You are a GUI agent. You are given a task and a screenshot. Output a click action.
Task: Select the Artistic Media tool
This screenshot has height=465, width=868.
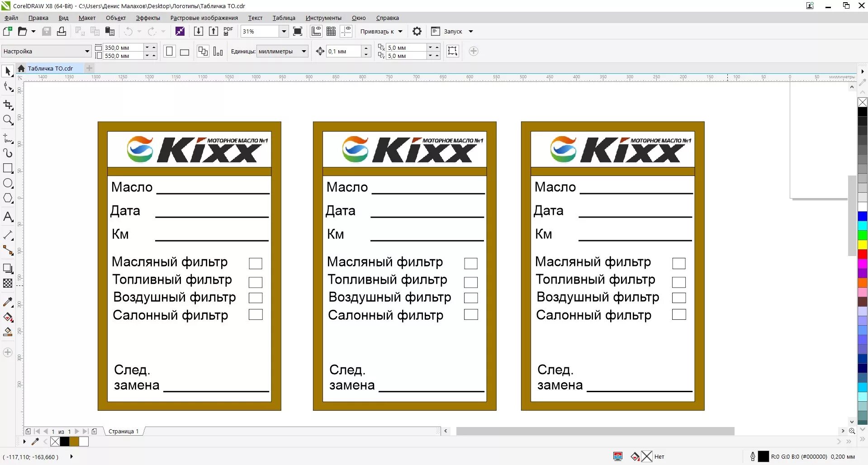8,153
